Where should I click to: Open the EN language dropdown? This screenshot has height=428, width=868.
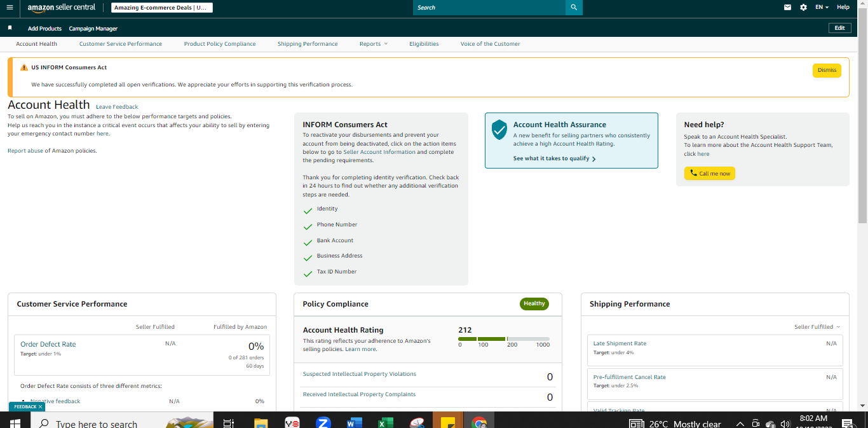click(822, 8)
